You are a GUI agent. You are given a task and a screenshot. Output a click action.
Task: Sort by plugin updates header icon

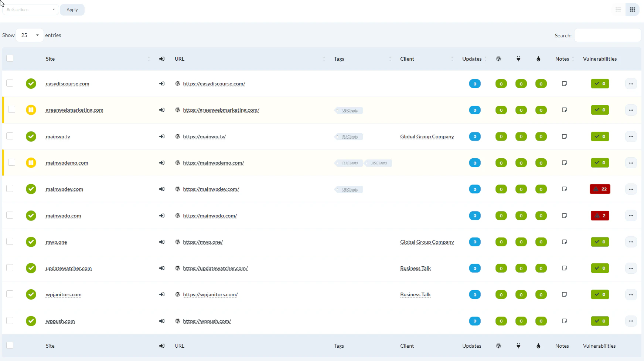(x=518, y=59)
